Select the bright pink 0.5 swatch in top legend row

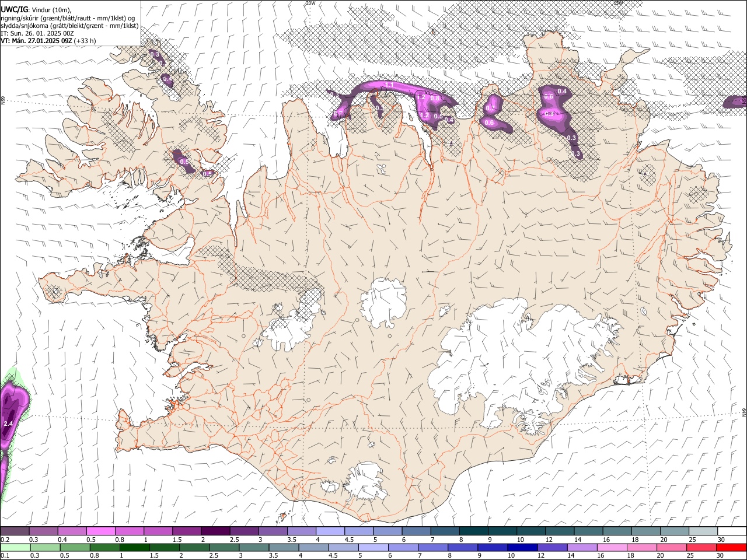pos(100,531)
